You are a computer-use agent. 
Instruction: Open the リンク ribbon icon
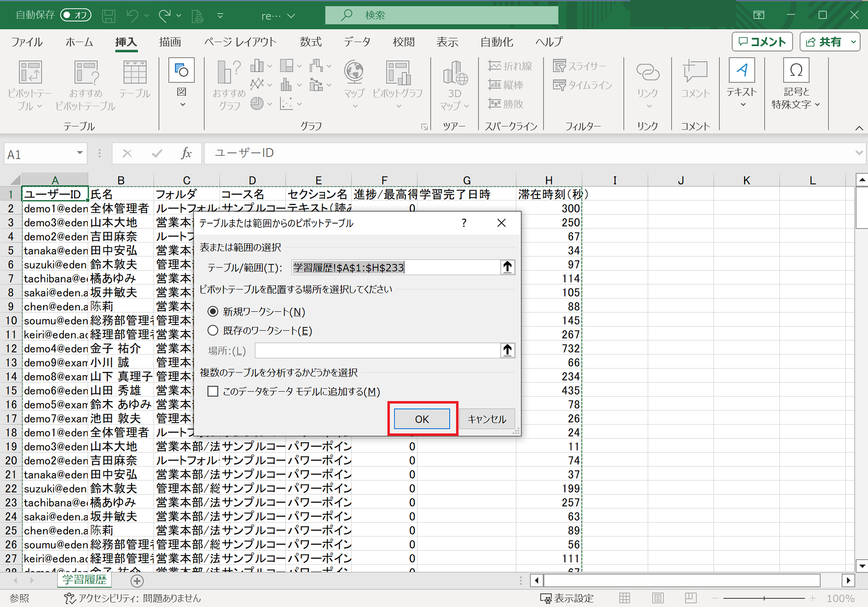[648, 85]
